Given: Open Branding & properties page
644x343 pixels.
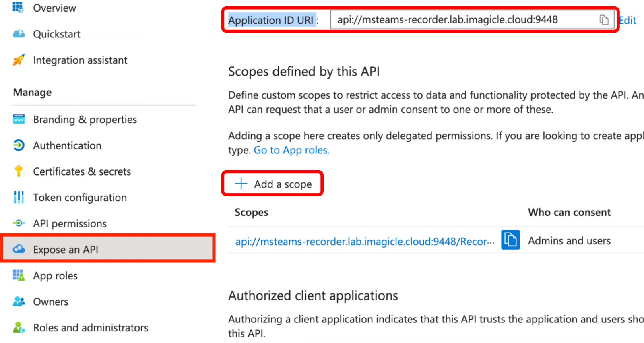Looking at the screenshot, I should coord(85,120).
